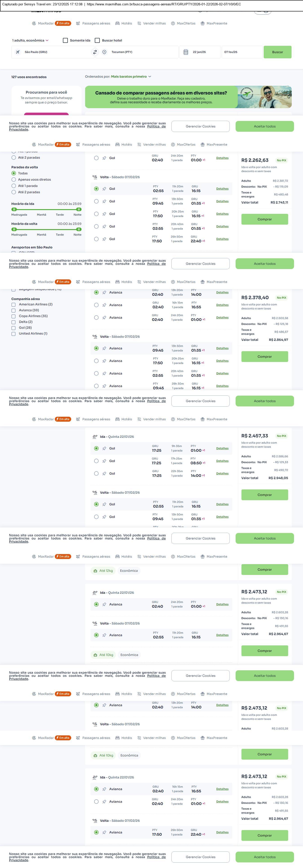Check the United Airlines (1) filter
Viewport: 303px width, 868px height.
click(x=13, y=334)
